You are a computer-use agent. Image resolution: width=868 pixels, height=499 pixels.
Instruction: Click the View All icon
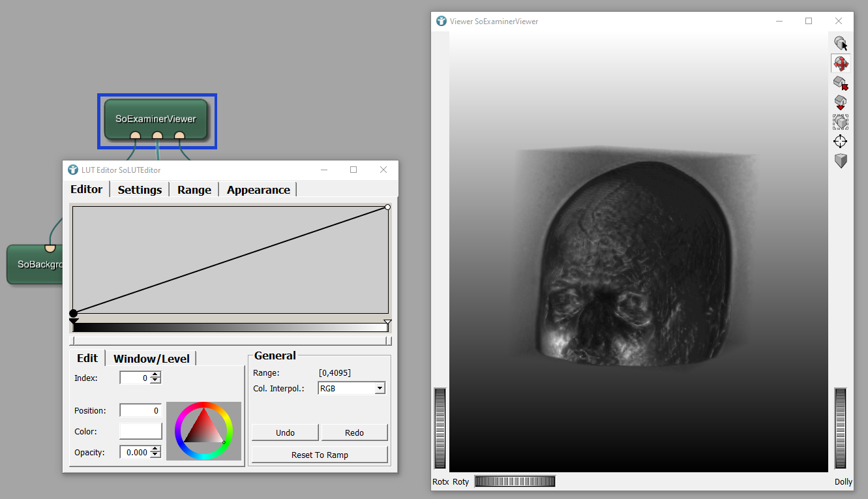841,122
